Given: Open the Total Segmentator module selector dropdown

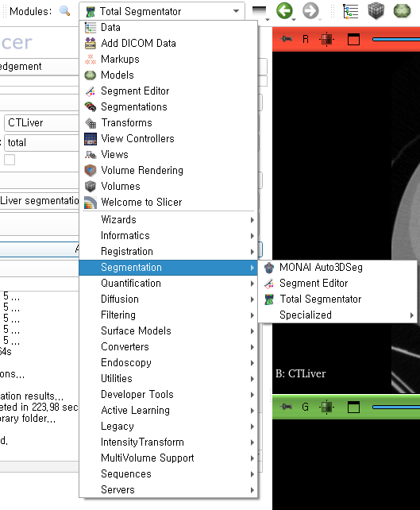Looking at the screenshot, I should click(x=161, y=11).
